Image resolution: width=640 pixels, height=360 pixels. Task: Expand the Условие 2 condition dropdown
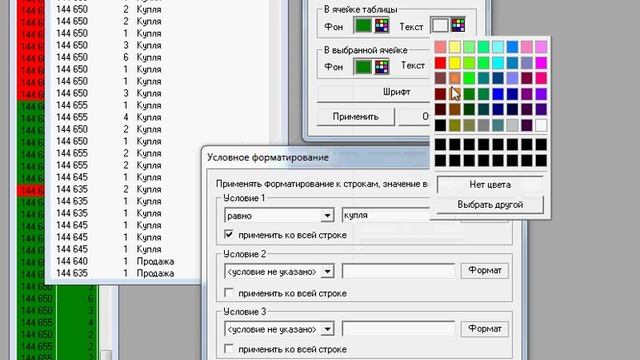pyautogui.click(x=327, y=271)
